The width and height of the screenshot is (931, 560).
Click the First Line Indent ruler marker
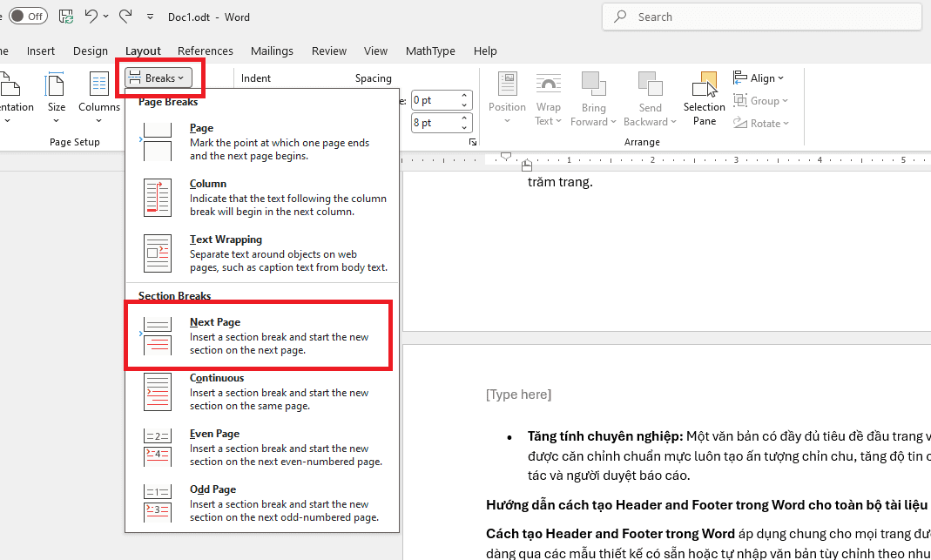[505, 156]
